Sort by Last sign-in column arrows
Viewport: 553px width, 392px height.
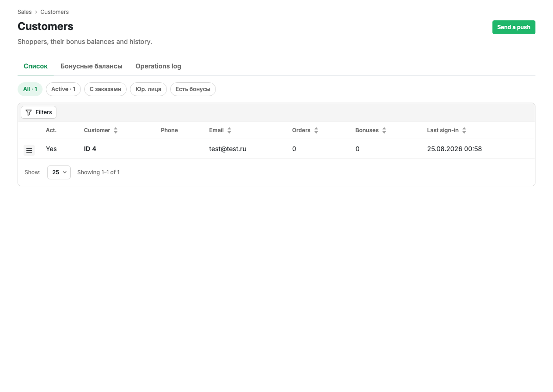(465, 130)
